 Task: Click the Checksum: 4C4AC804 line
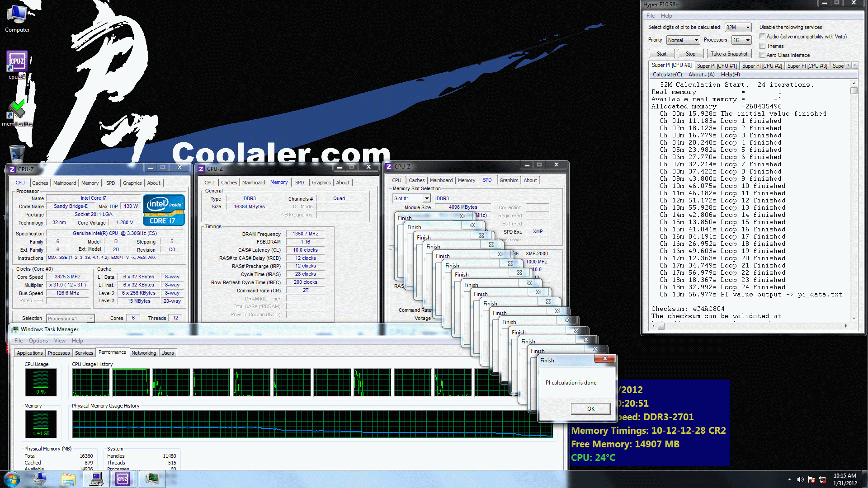[688, 309]
